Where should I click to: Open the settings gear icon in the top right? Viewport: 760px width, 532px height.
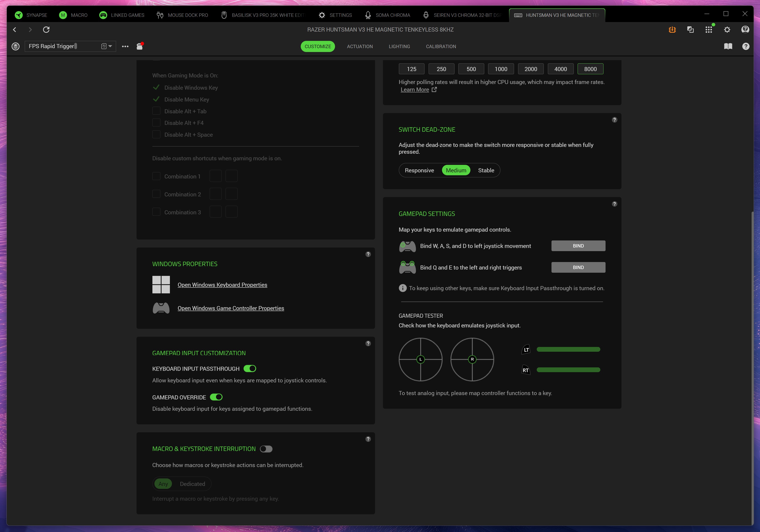(x=727, y=30)
